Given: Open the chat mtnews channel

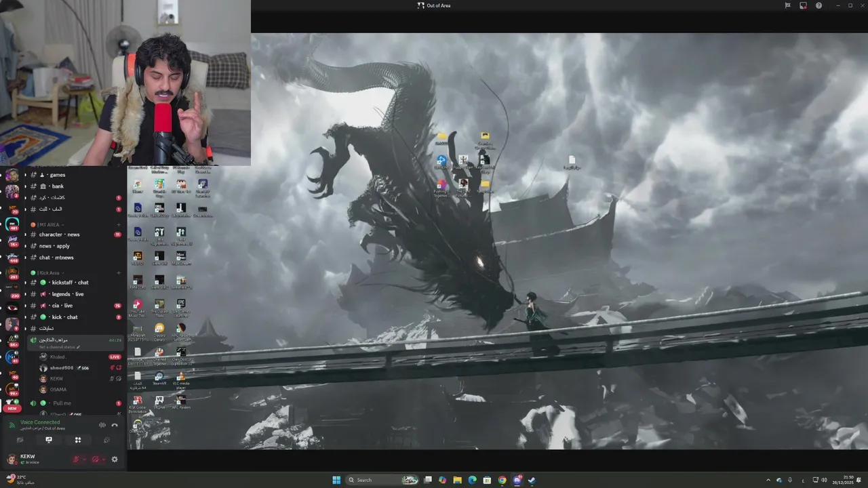Looking at the screenshot, I should (x=75, y=258).
